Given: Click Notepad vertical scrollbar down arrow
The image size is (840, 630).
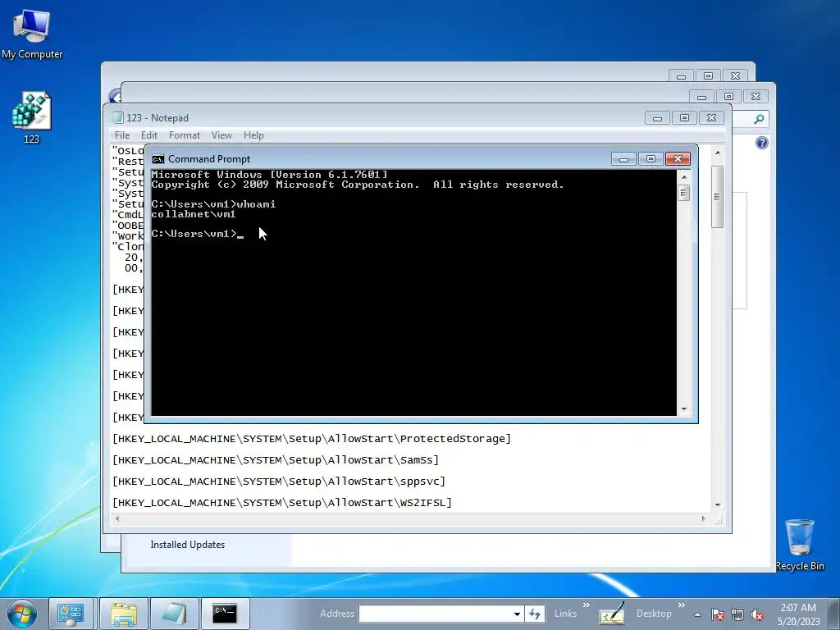Looking at the screenshot, I should coord(717,505).
